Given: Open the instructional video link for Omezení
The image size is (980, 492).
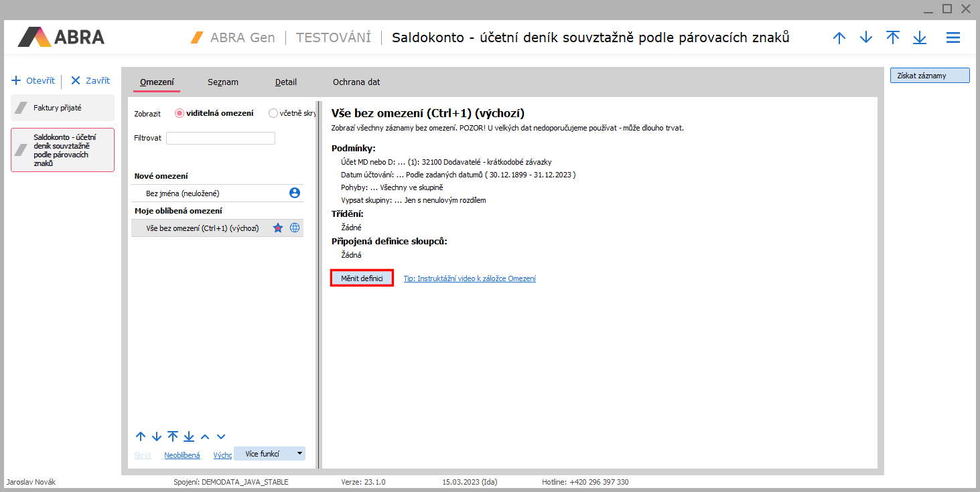Looking at the screenshot, I should 469,278.
